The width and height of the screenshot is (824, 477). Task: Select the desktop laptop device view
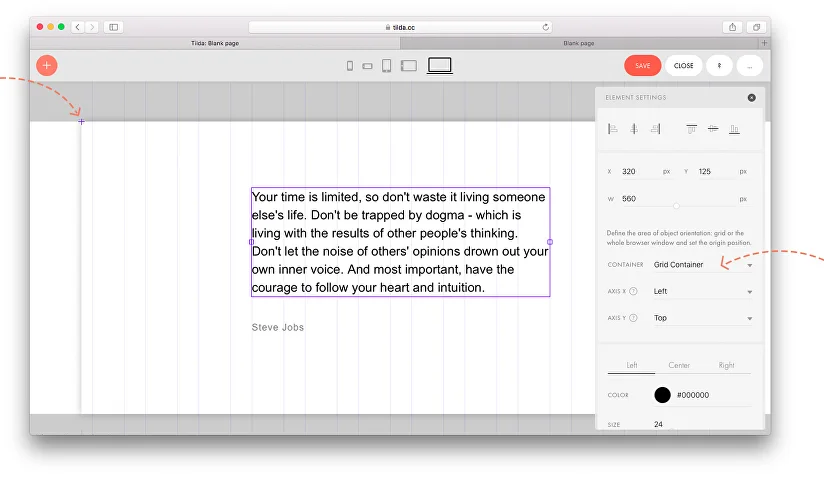[x=439, y=66]
